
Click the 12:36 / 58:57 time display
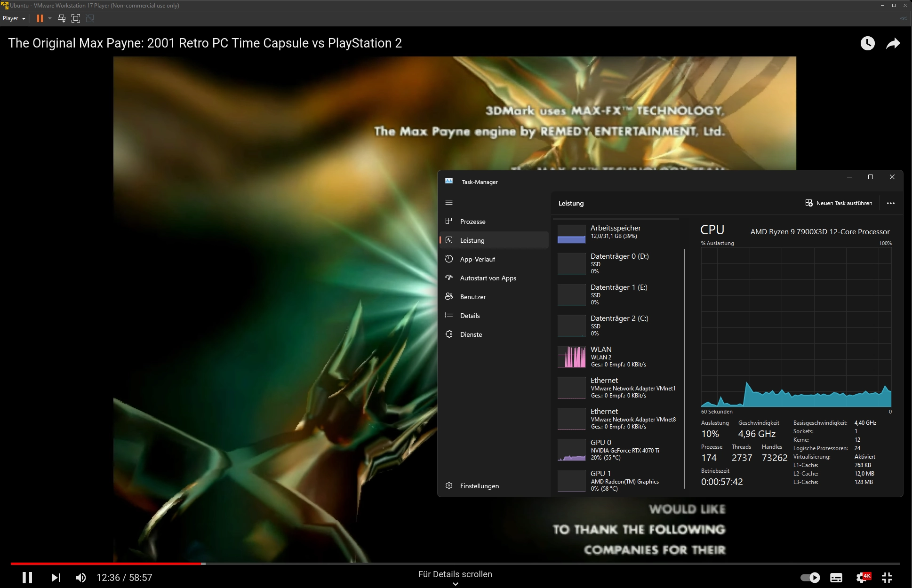point(124,577)
